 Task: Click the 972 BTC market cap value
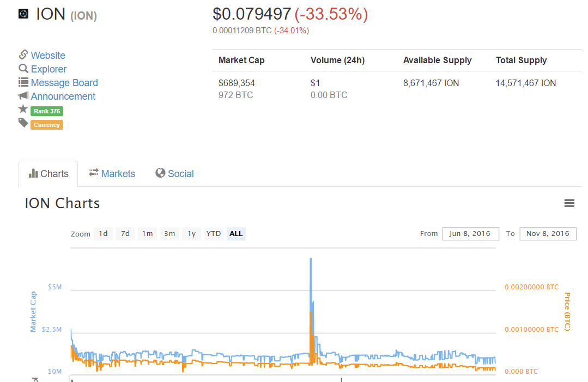[236, 95]
